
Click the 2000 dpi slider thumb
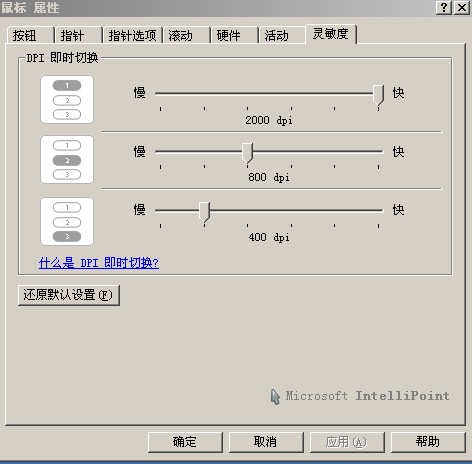click(378, 95)
